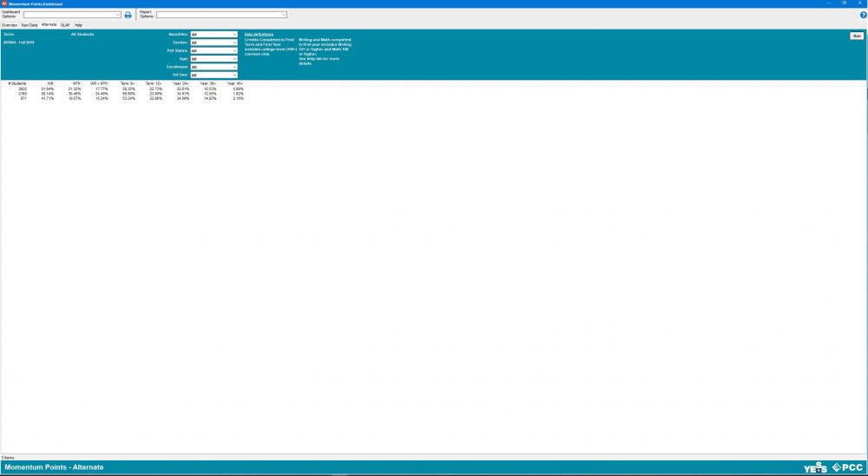Screen dimensions: 868x476
Task: Restore down the dashboard window
Action: coord(845,3)
